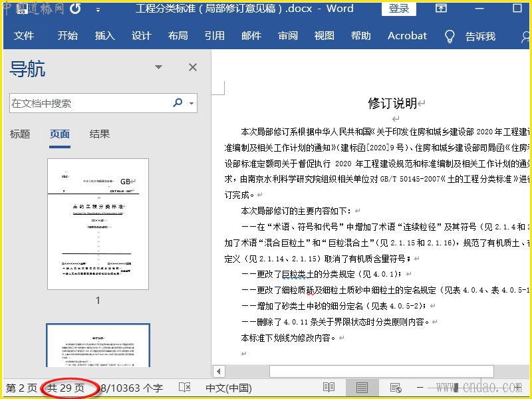Switch to Read Mode view icon
This screenshot has width=532, height=399.
click(329, 388)
